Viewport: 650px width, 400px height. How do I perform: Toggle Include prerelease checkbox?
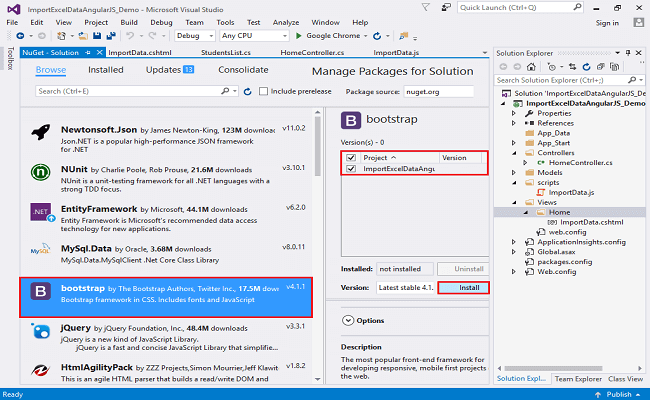[x=263, y=92]
